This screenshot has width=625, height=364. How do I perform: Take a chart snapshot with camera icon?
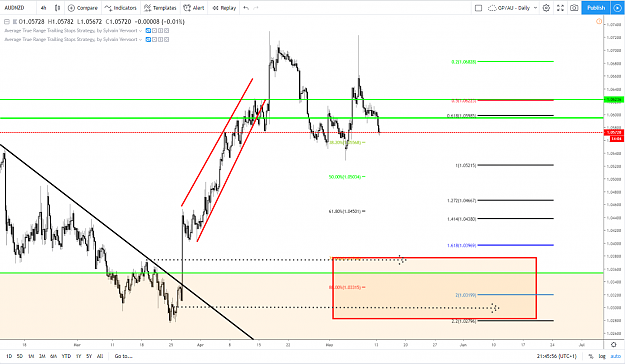(574, 8)
